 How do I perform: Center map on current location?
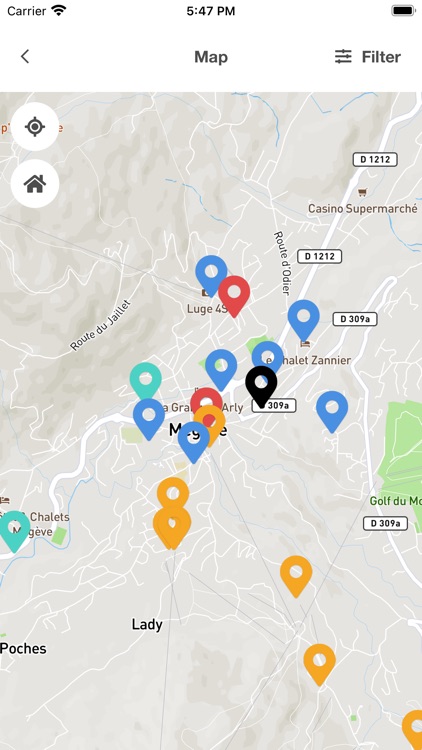click(35, 127)
